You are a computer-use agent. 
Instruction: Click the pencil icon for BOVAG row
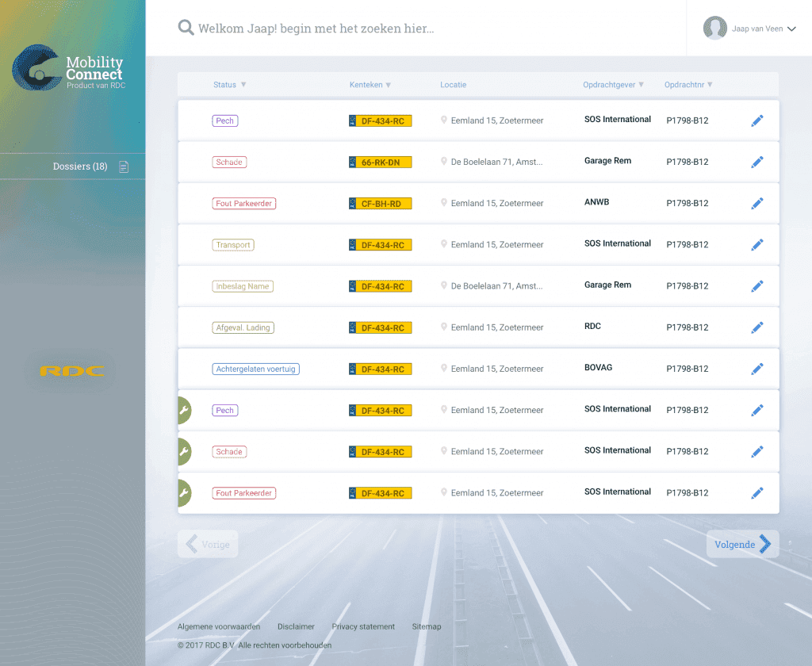coord(757,369)
